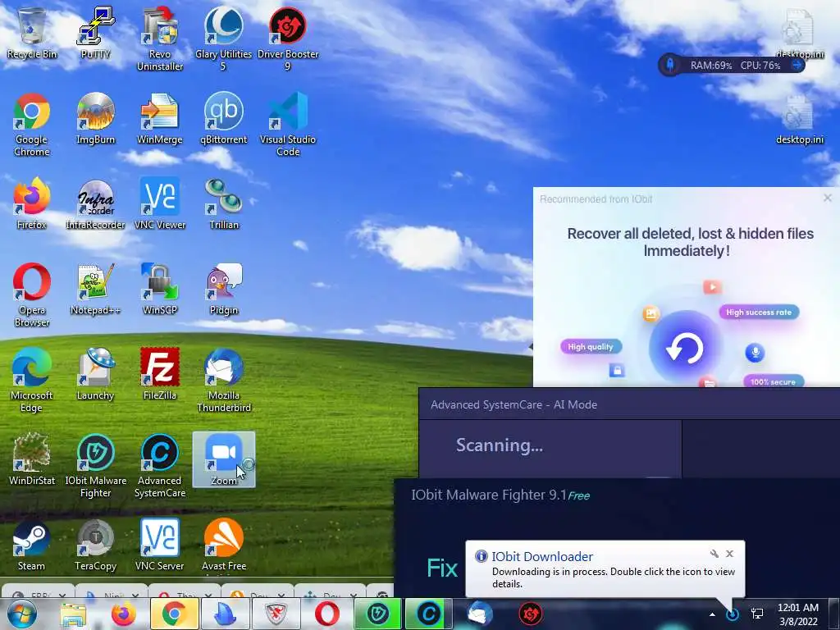The image size is (840, 630).
Task: Select the Driver Booster 9 shortcut
Action: (288, 39)
